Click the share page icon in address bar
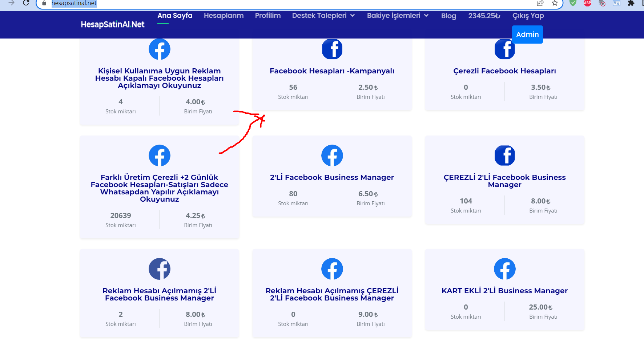This screenshot has width=644, height=339. (540, 3)
